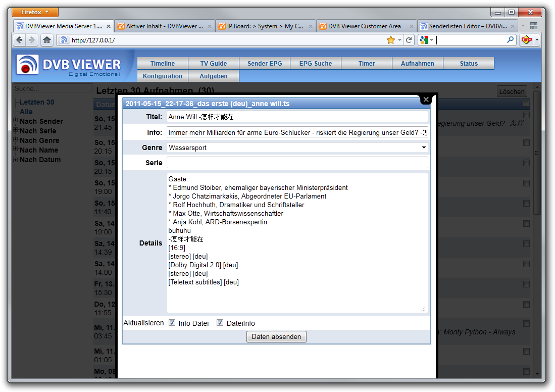Close the Senderlisten Editor tab
The image size is (555, 392).
(x=513, y=26)
